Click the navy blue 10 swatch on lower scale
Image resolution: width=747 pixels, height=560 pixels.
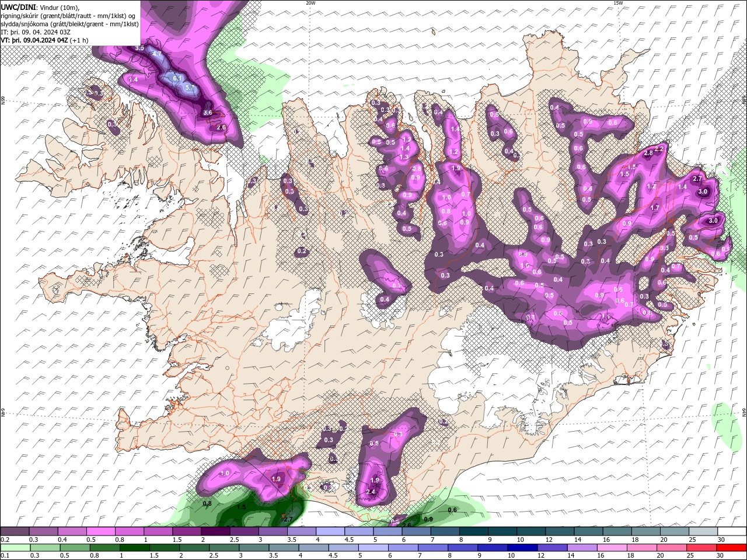521,548
